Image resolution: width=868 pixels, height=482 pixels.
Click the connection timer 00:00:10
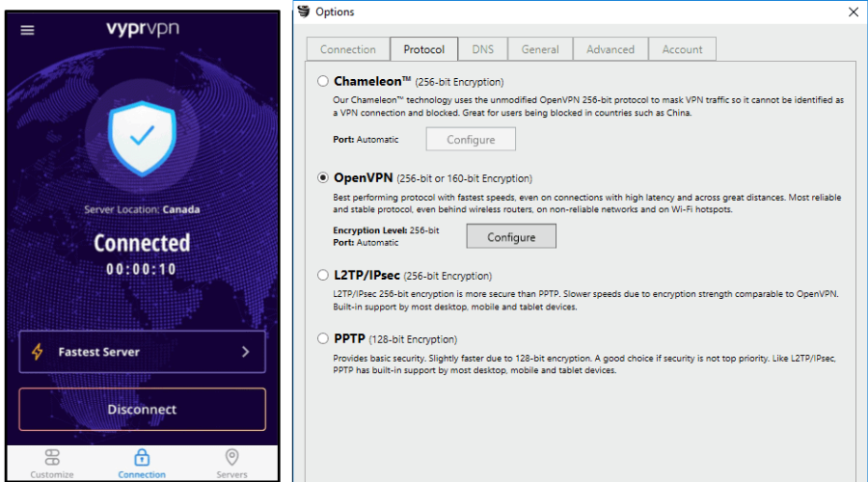click(x=142, y=270)
